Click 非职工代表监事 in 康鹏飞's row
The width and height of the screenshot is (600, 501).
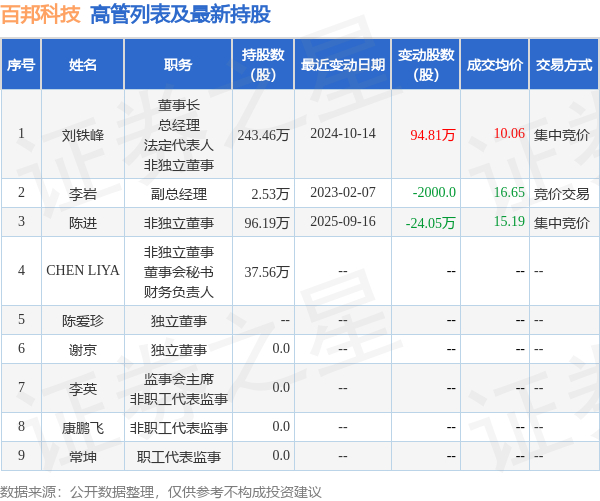pyautogui.click(x=179, y=428)
